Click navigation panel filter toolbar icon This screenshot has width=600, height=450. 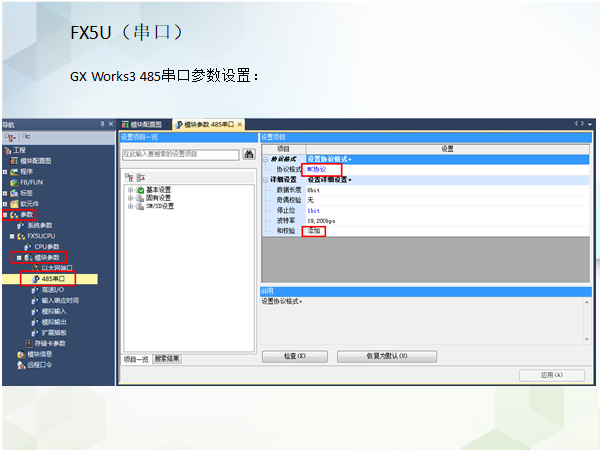pyautogui.click(x=10, y=137)
